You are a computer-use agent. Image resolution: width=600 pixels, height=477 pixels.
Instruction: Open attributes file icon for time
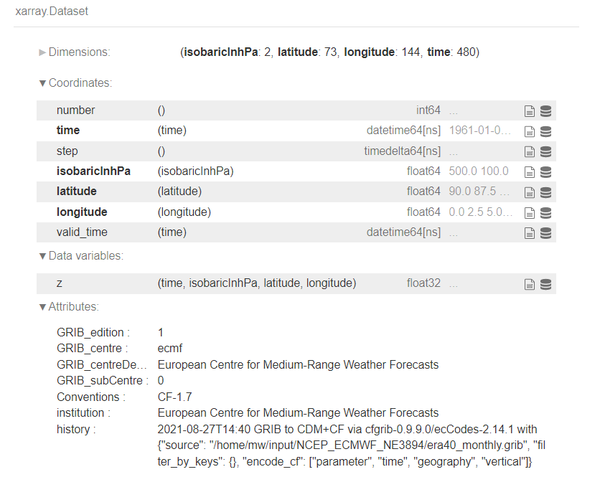[530, 131]
